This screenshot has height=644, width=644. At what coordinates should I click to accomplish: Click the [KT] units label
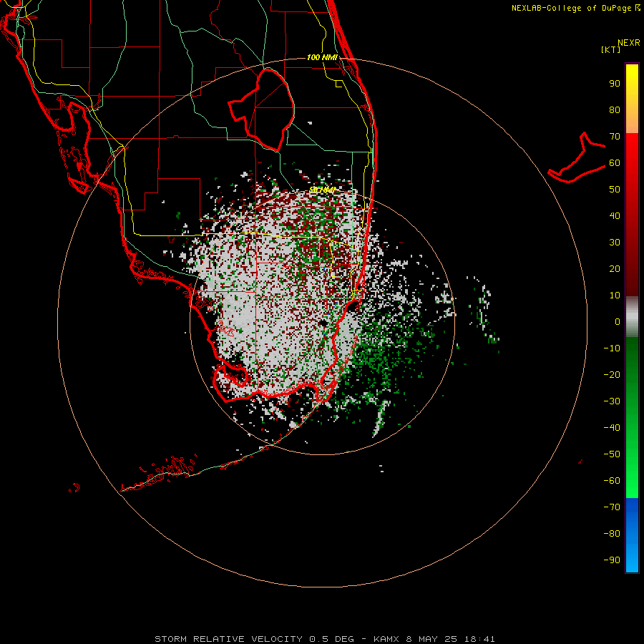point(610,49)
